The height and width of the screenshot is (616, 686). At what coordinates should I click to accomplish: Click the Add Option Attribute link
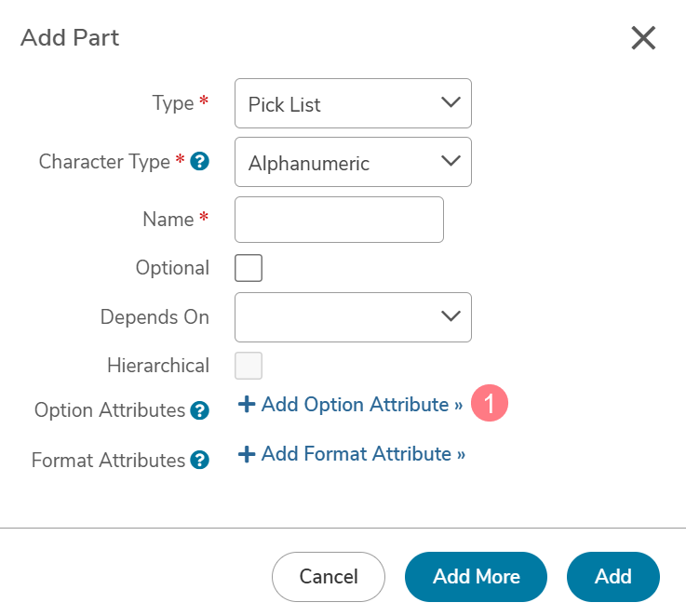350,404
